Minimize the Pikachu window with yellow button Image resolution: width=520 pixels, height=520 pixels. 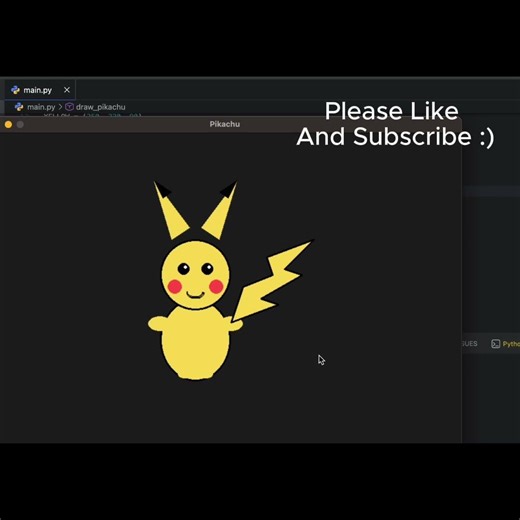[x=9, y=124]
